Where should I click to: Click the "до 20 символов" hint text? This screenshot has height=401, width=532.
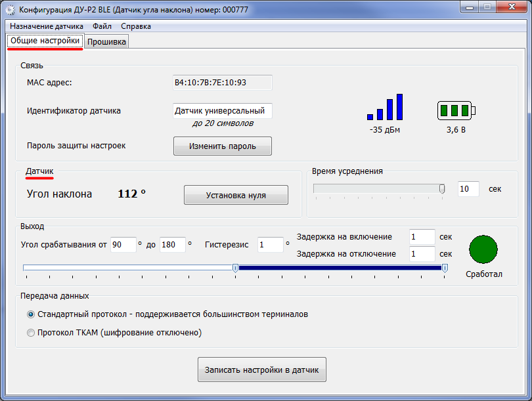(x=223, y=123)
